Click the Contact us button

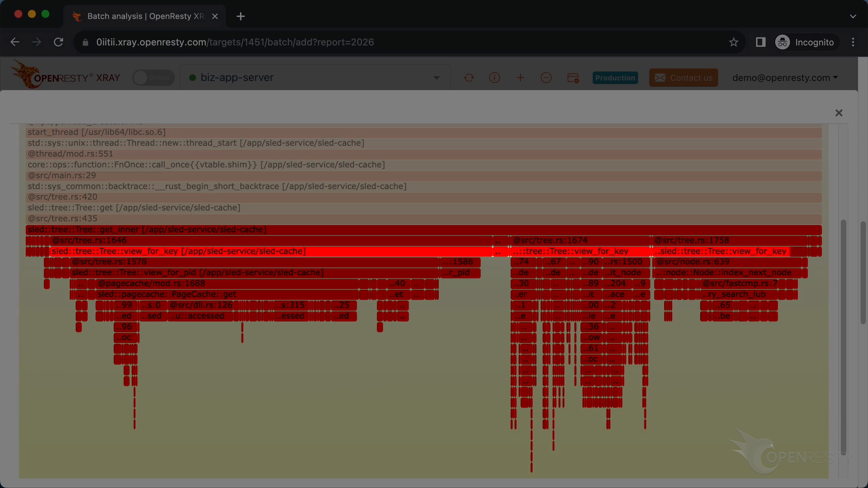click(684, 78)
